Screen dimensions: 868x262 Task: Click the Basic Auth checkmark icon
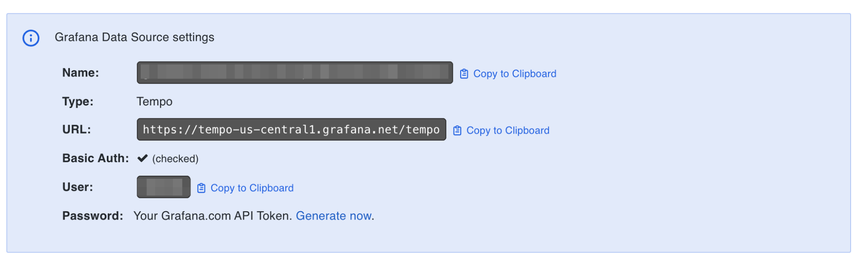[x=142, y=158]
